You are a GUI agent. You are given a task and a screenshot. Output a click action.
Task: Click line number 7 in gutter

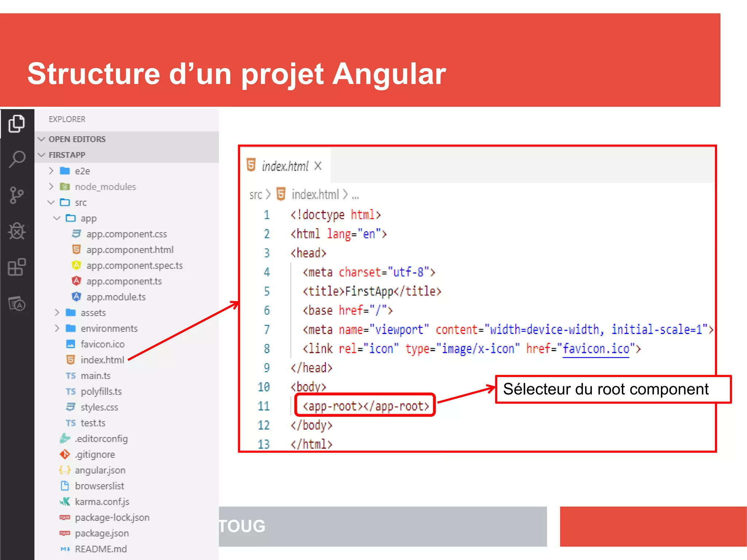[x=267, y=330]
